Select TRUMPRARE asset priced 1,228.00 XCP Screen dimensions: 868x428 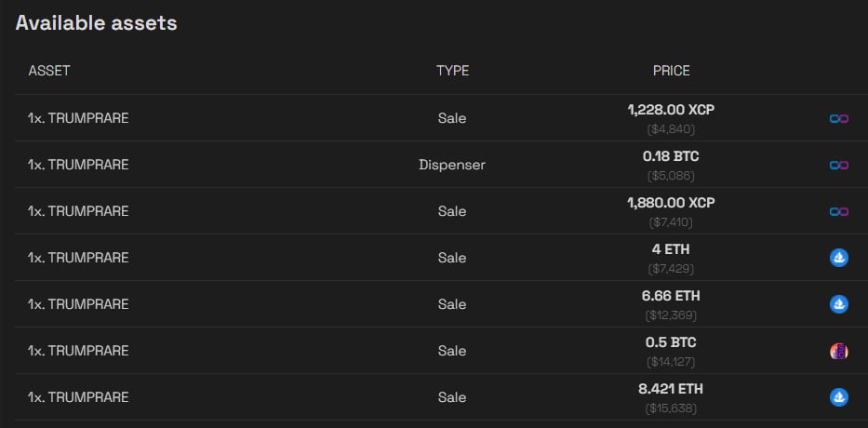tap(78, 118)
